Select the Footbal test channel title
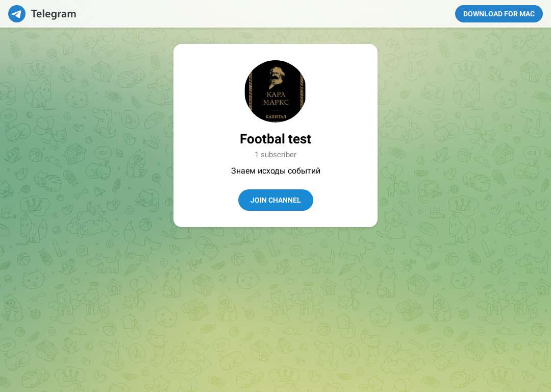This screenshot has width=551, height=392. [275, 139]
